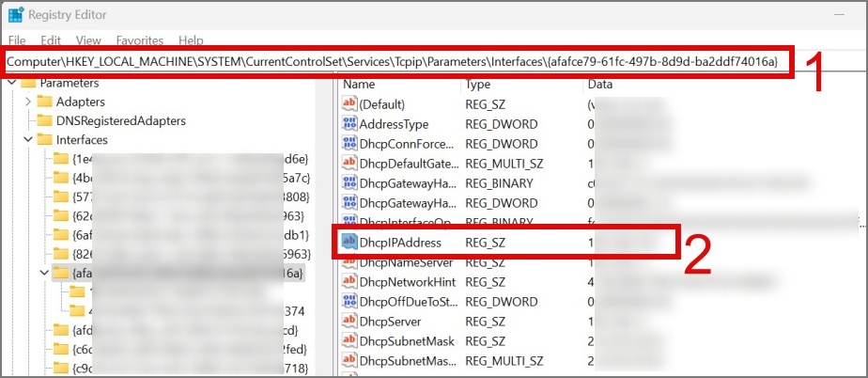The image size is (868, 378).
Task: Click the AddressType DWORD value icon
Action: (x=349, y=124)
